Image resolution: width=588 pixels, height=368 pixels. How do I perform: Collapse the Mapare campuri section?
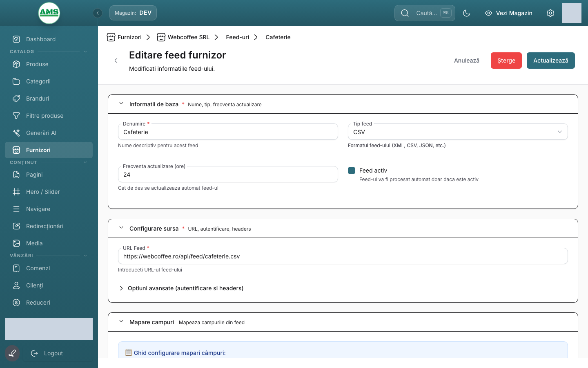121,321
